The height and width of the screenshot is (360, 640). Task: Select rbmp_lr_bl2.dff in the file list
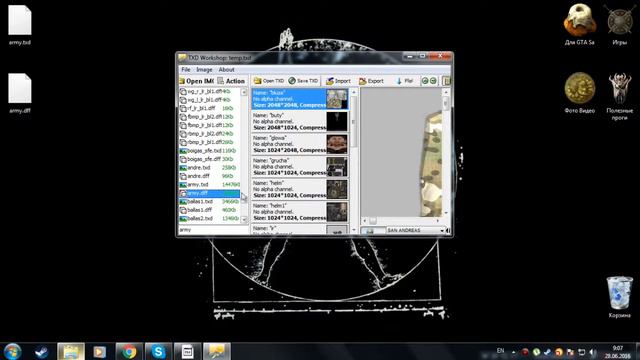pos(209,133)
